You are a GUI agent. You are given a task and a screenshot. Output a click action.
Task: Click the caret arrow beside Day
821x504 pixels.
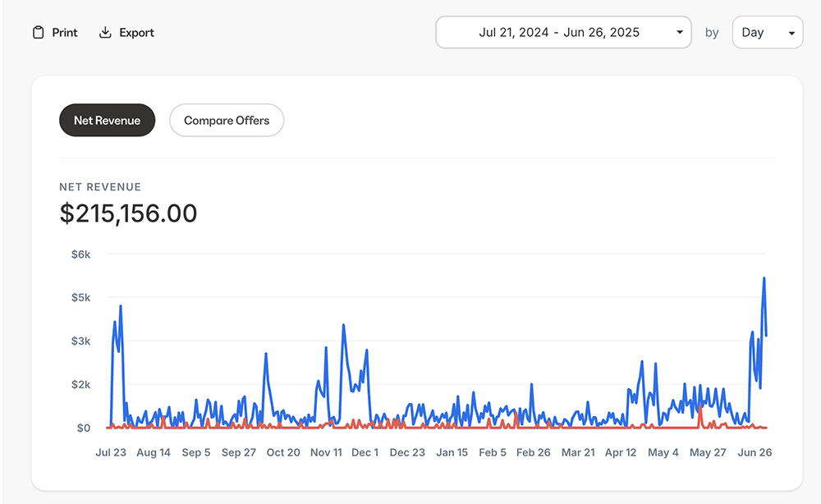tap(791, 33)
